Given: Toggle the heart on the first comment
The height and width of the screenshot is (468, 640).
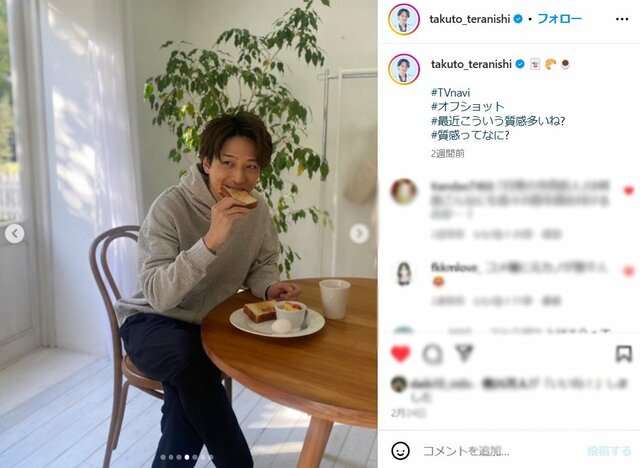Looking at the screenshot, I should 629,191.
